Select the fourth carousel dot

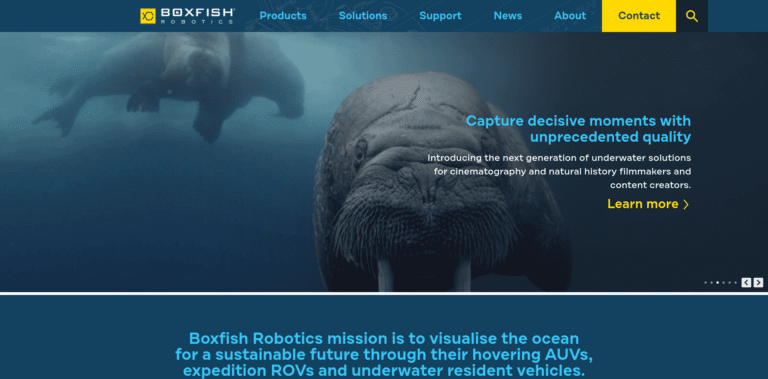click(x=723, y=283)
